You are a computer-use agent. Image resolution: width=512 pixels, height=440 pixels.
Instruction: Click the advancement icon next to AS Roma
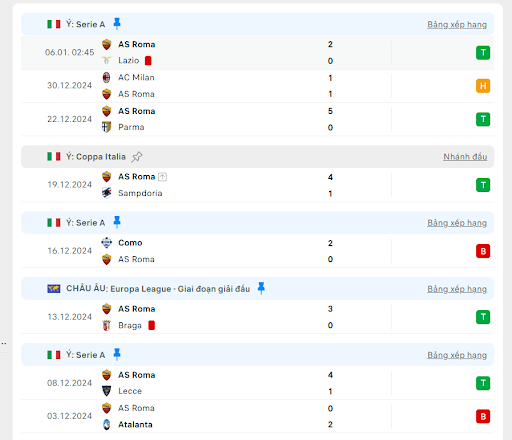coord(162,177)
